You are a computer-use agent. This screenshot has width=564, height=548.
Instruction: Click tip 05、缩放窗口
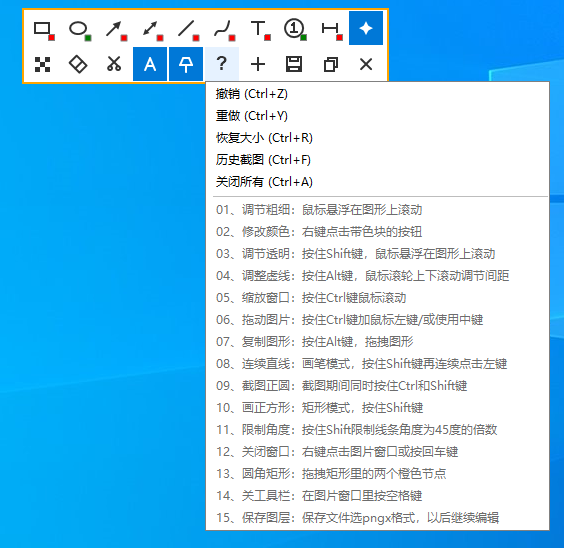click(377, 297)
